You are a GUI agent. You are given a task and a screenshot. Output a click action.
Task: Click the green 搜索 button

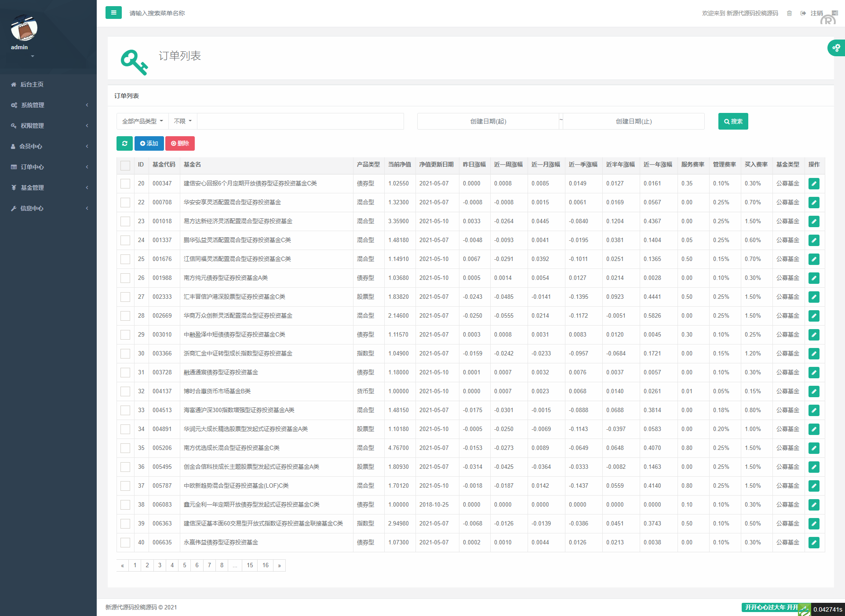[x=733, y=121]
